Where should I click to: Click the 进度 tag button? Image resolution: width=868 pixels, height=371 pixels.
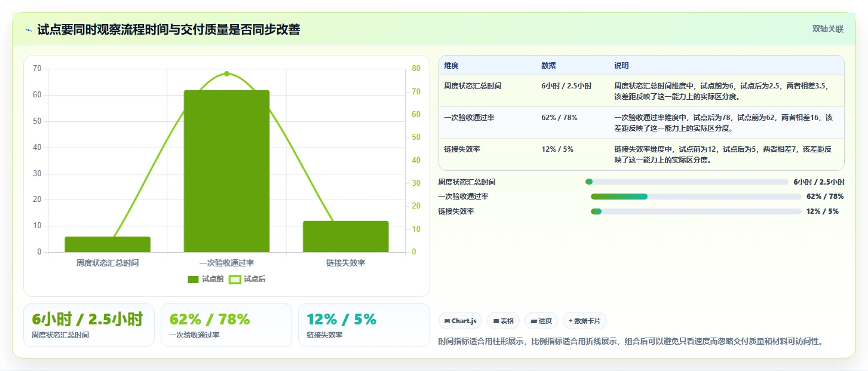click(x=541, y=321)
